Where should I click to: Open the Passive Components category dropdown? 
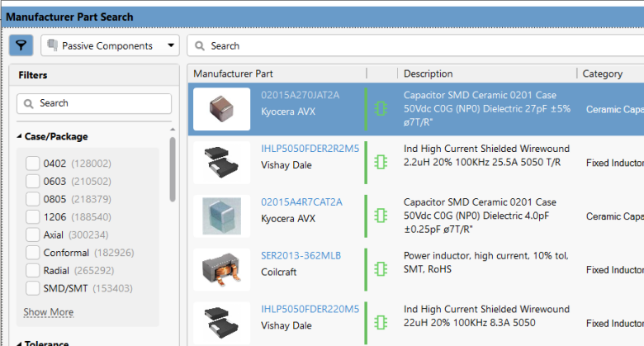(172, 46)
